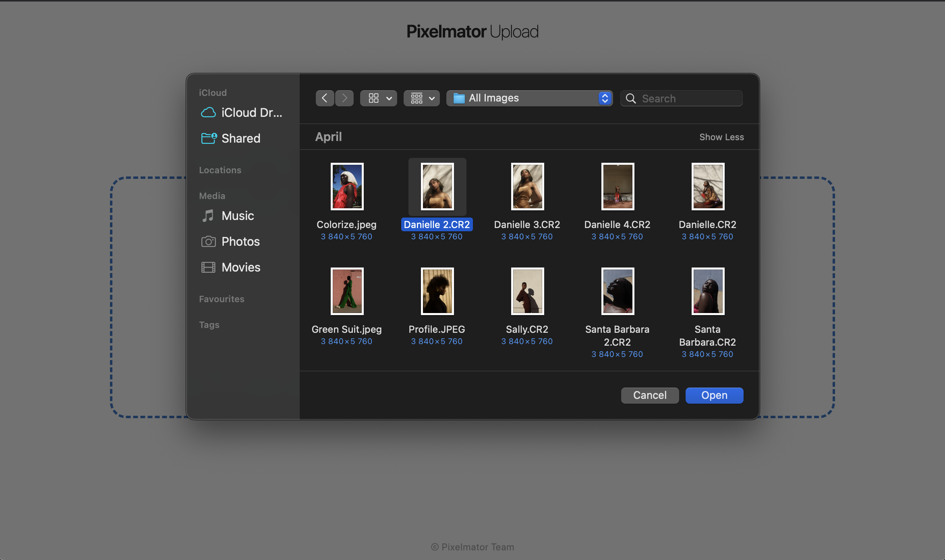
Task: Open the icon view mode dropdown
Action: click(379, 98)
